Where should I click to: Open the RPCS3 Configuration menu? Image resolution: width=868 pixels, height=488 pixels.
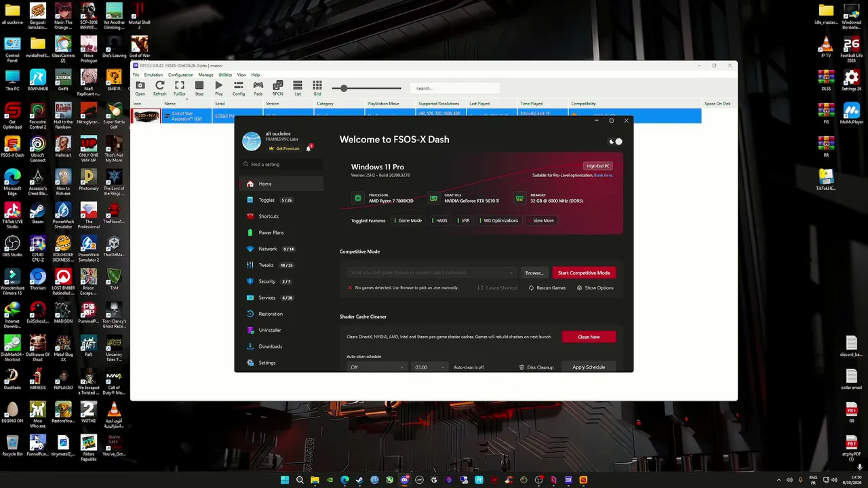[180, 75]
